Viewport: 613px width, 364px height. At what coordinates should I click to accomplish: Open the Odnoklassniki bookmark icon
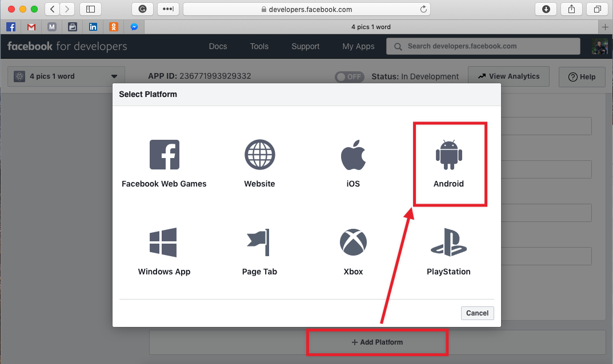(113, 27)
